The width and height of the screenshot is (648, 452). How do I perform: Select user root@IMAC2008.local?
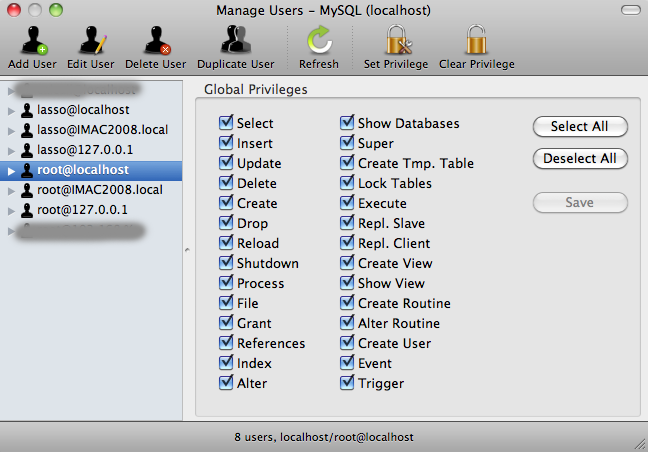tap(91, 190)
